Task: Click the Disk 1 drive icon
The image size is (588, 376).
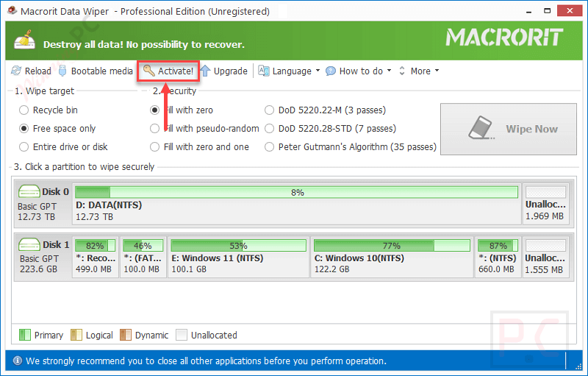Action: tap(29, 244)
